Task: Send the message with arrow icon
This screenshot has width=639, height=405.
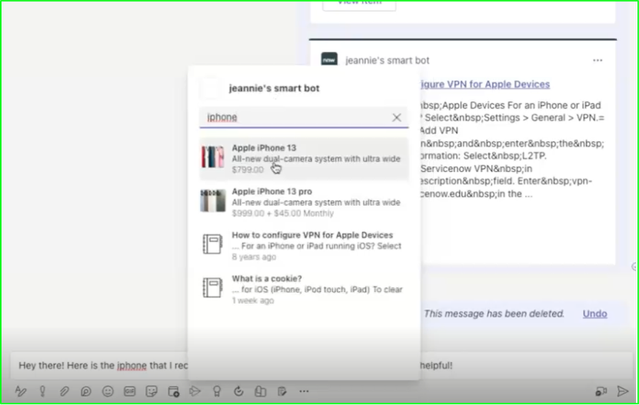Action: pos(623,391)
